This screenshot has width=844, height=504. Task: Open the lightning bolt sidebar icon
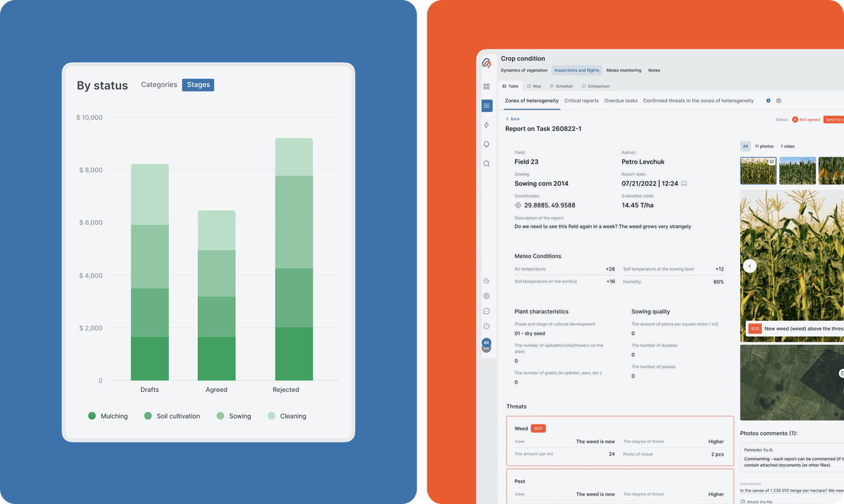click(487, 125)
